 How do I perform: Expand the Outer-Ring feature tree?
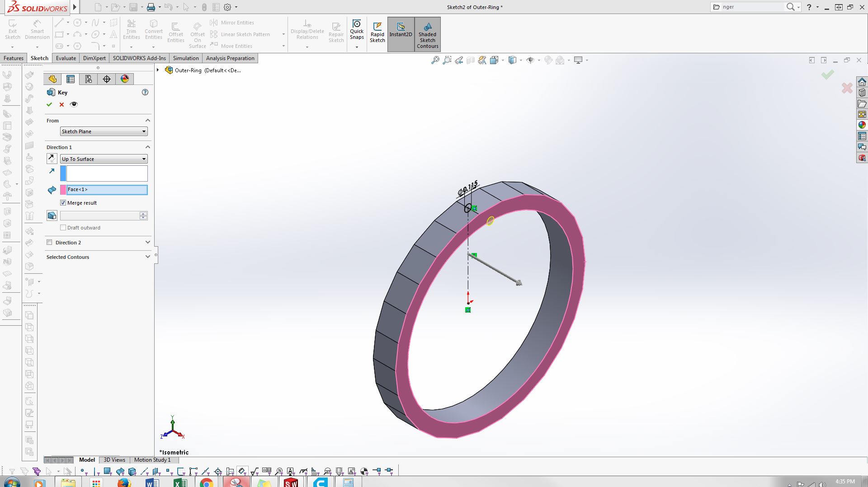[158, 70]
